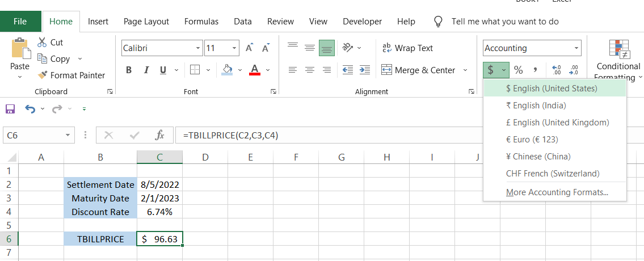Click the Merge & Center button
The width and height of the screenshot is (644, 261).
(x=419, y=70)
